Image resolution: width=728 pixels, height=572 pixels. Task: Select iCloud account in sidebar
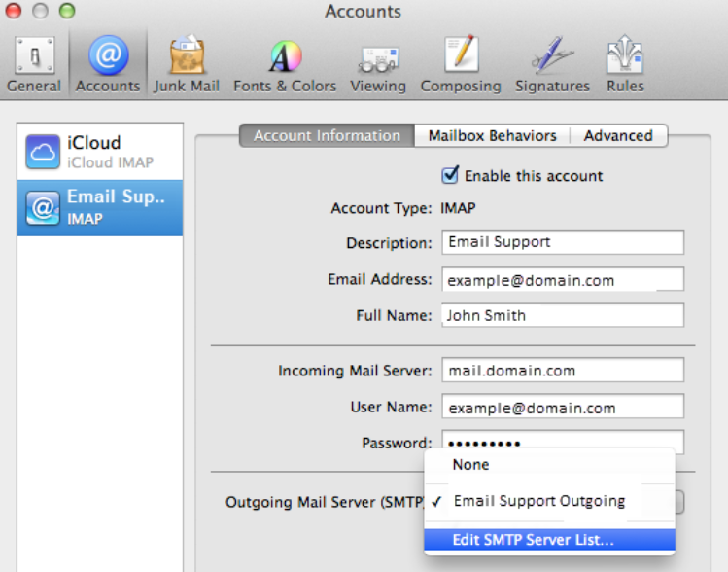point(100,152)
